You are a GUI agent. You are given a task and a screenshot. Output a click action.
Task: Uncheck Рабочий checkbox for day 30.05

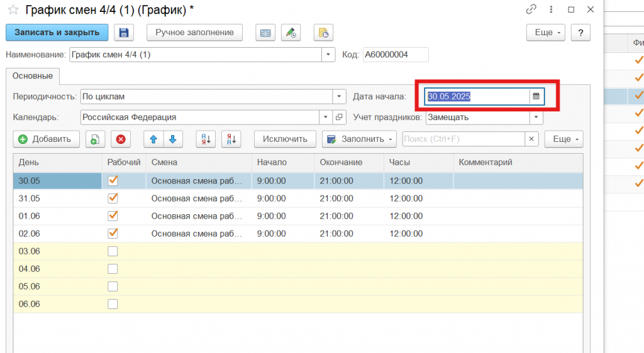pos(113,180)
